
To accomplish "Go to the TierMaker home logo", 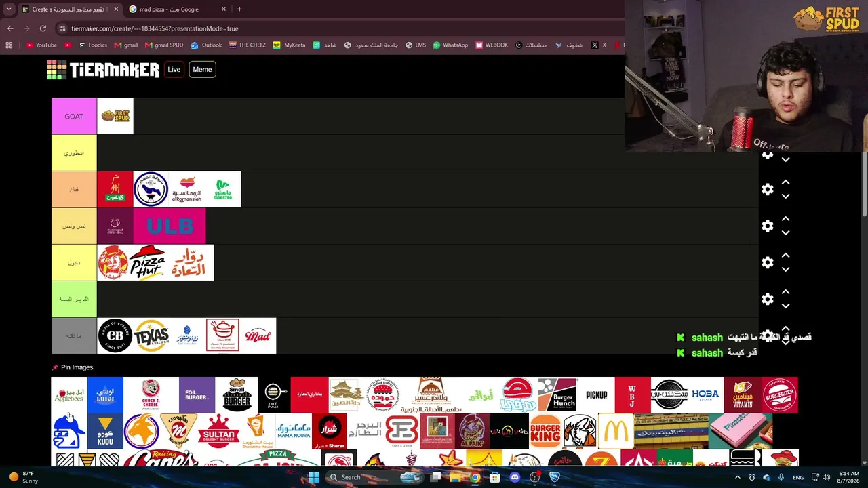I will pos(103,70).
